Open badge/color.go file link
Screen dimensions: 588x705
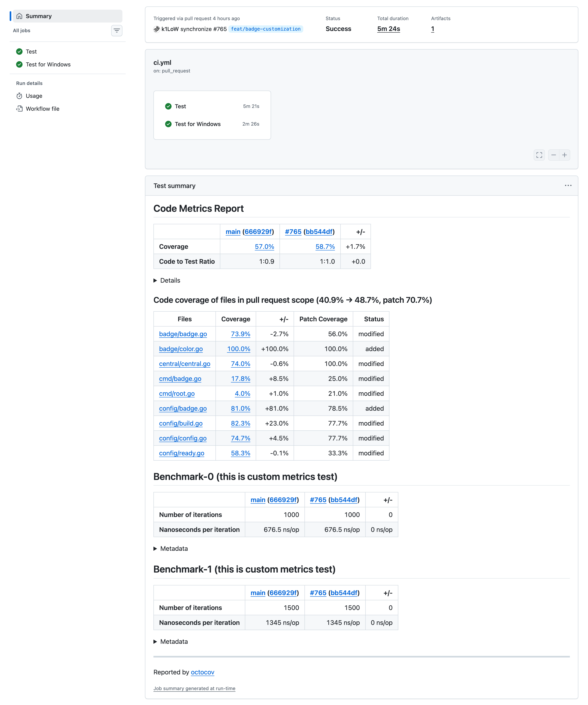[x=181, y=349]
